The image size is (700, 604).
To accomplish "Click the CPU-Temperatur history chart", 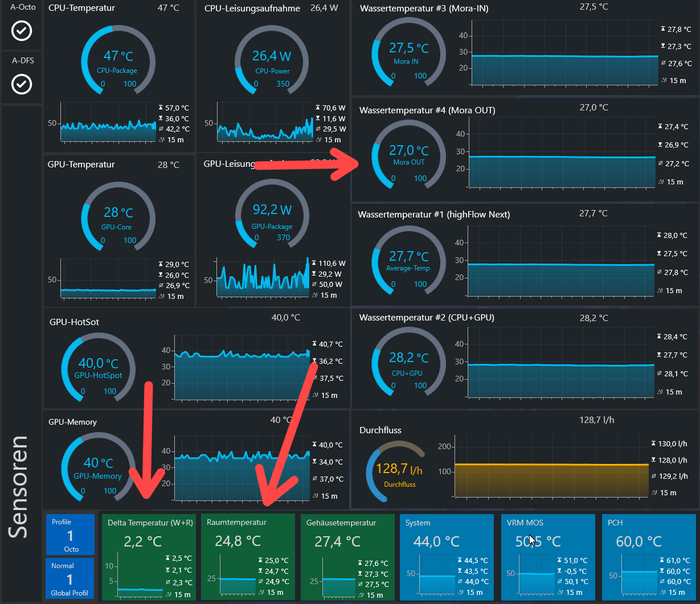I will 108,123.
